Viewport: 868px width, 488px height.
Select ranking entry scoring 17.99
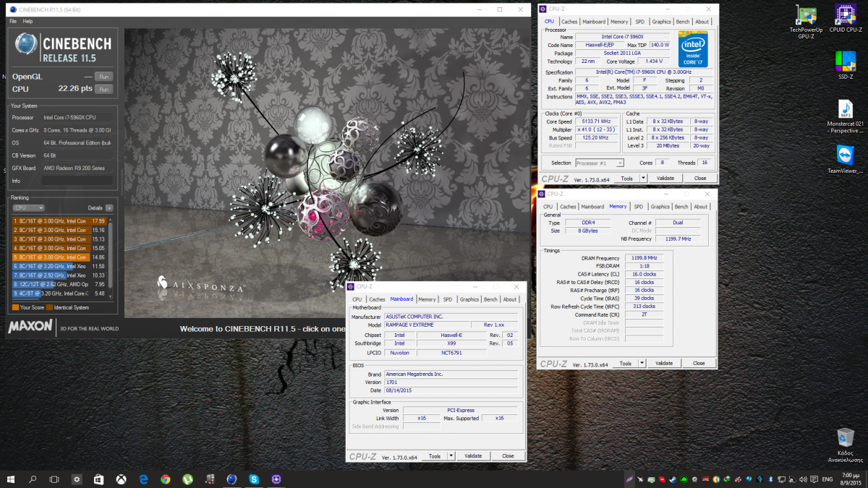click(60, 221)
